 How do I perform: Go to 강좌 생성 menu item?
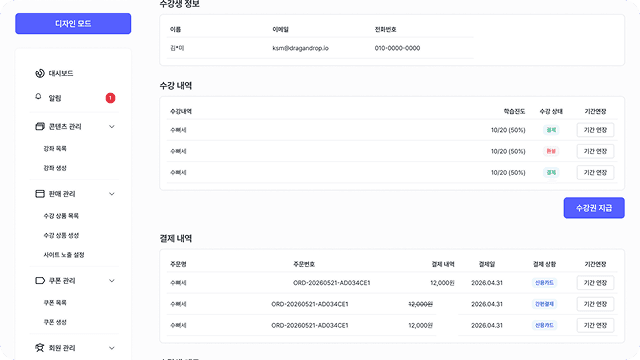pyautogui.click(x=55, y=168)
